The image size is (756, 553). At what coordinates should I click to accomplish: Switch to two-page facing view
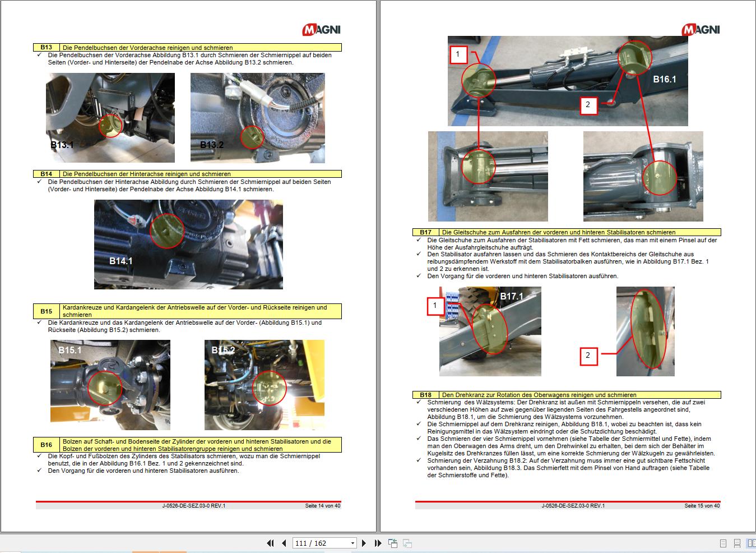[x=750, y=543]
